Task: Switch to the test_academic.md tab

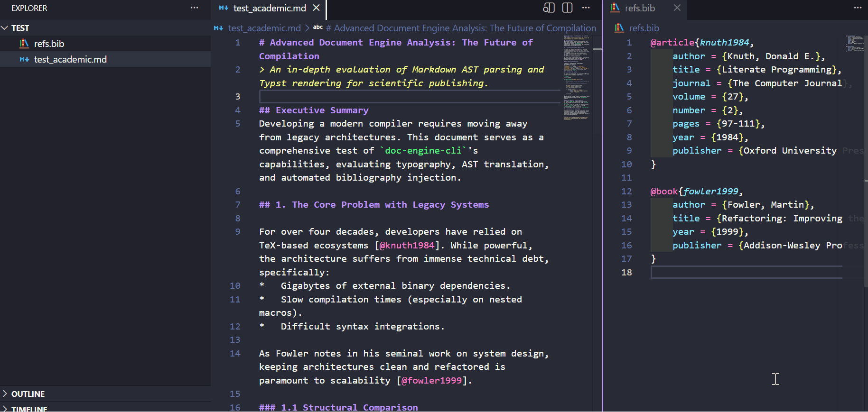Action: pos(270,8)
